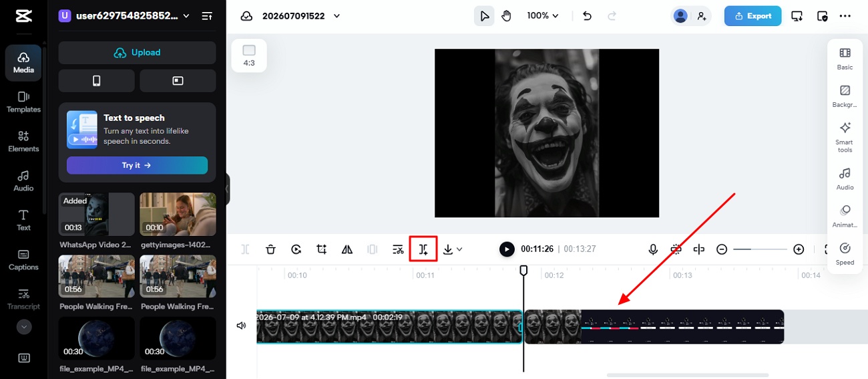Image resolution: width=868 pixels, height=379 pixels.
Task: Invite collaborators icon
Action: 702,16
